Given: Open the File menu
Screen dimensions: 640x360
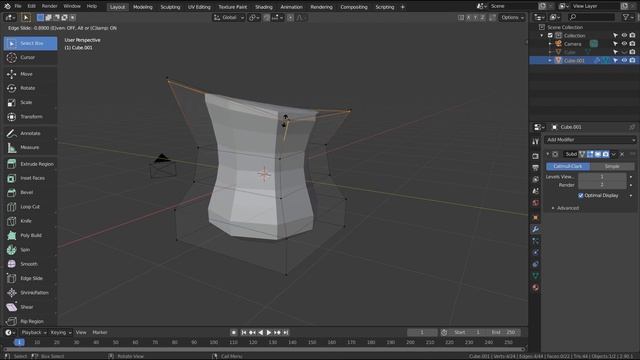Looking at the screenshot, I should pos(18,7).
